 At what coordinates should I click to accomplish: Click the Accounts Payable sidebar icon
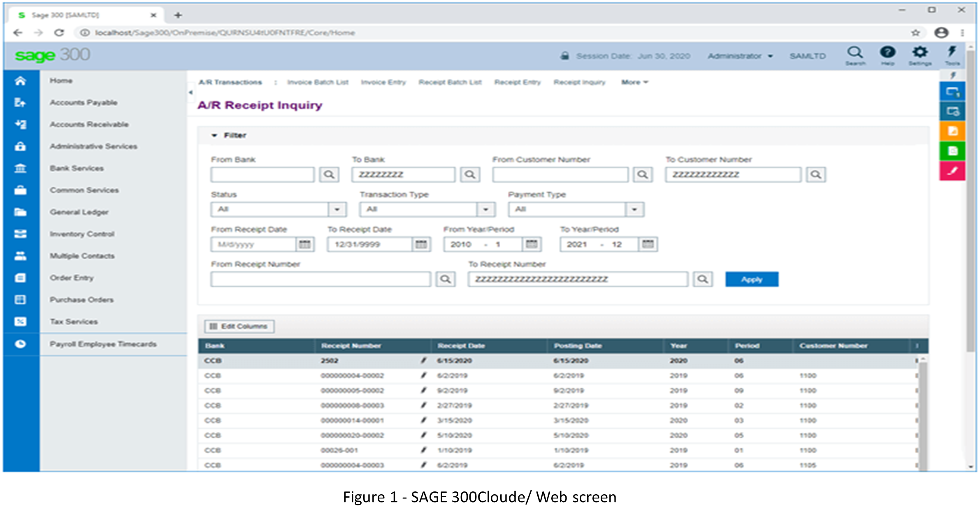20,102
